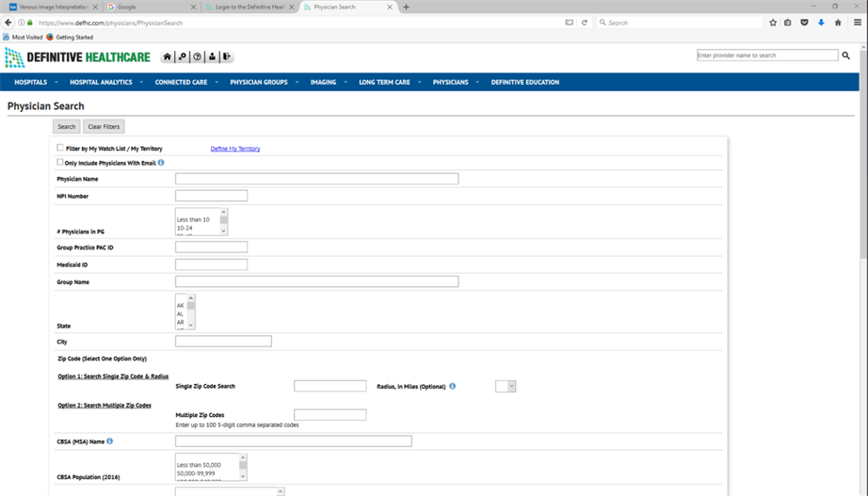Toggle Reader View icon in address bar
Viewport: 868px width, 496px height.
coord(569,23)
